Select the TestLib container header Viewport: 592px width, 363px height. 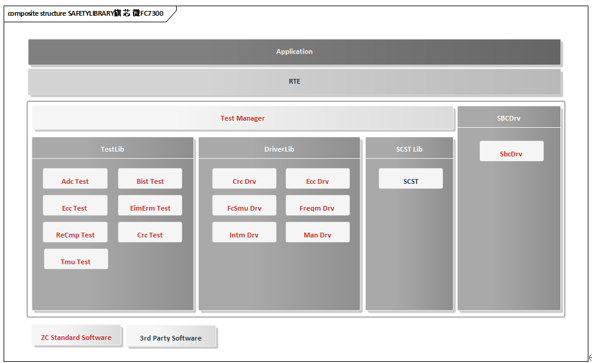113,148
